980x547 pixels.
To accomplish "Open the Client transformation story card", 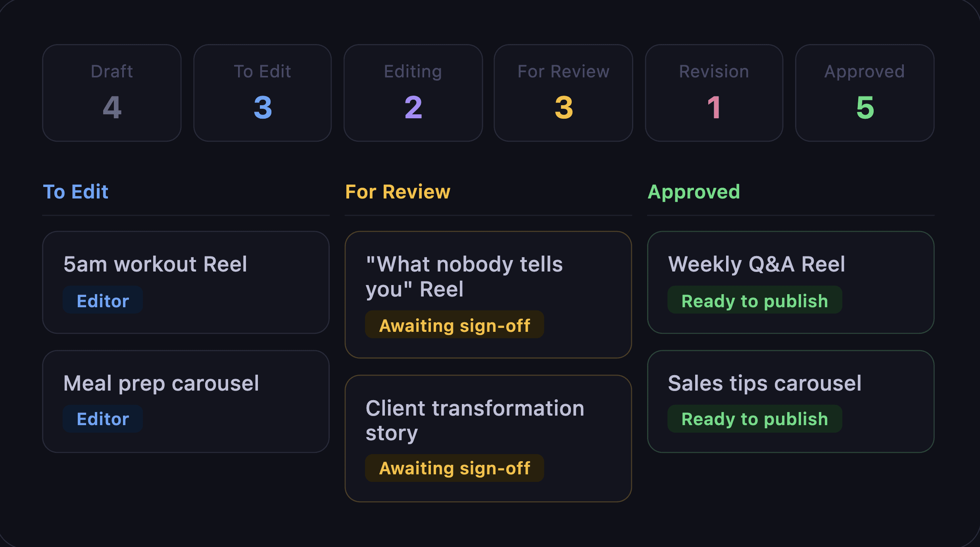I will [488, 439].
